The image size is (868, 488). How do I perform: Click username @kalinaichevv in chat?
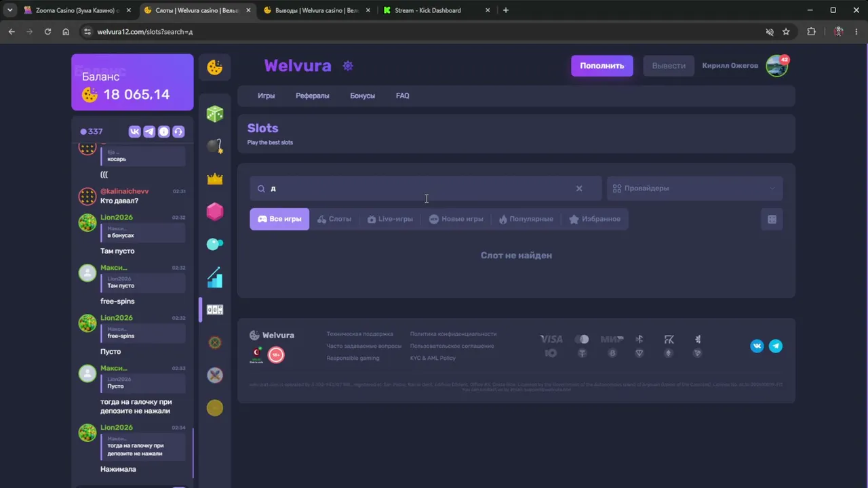click(125, 191)
